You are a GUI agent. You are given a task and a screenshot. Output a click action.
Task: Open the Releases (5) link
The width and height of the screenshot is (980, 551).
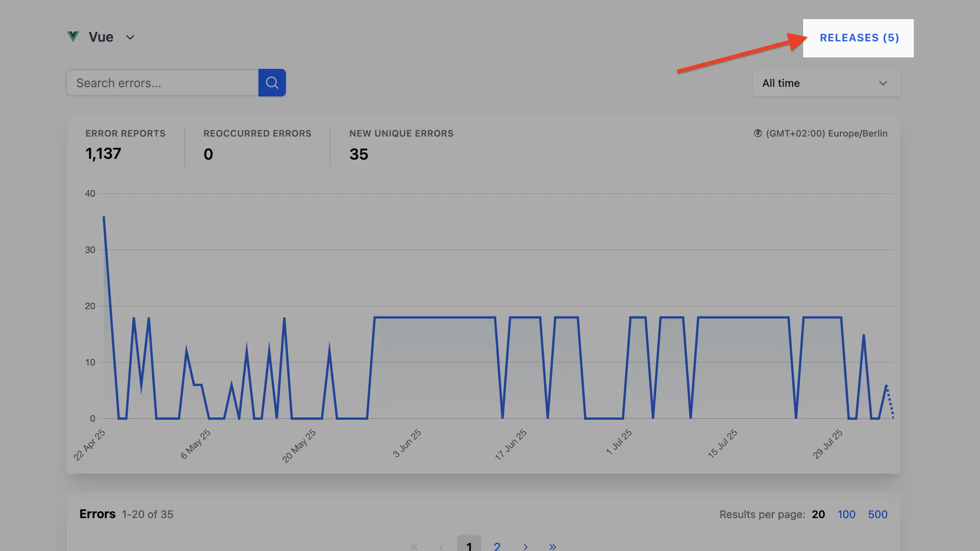(859, 38)
